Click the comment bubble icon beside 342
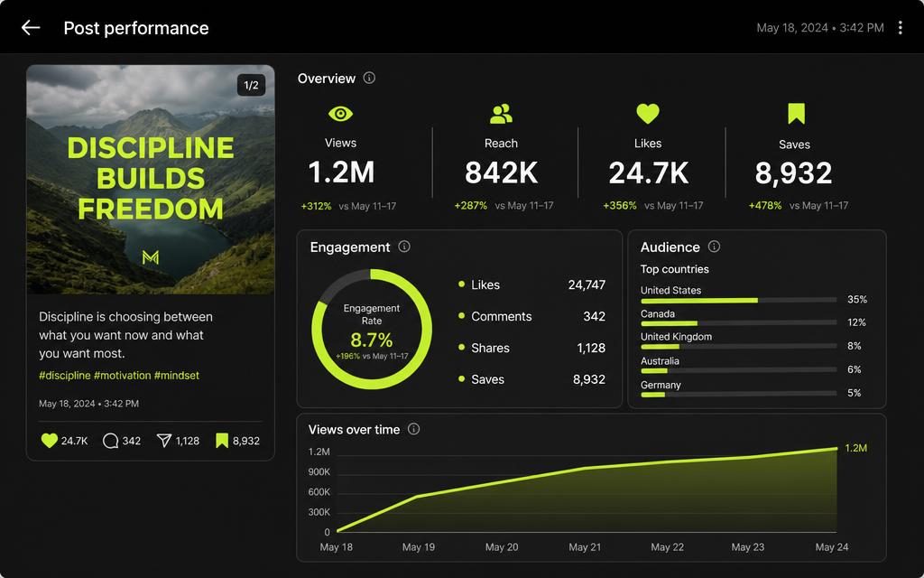The image size is (924, 578). (110, 441)
